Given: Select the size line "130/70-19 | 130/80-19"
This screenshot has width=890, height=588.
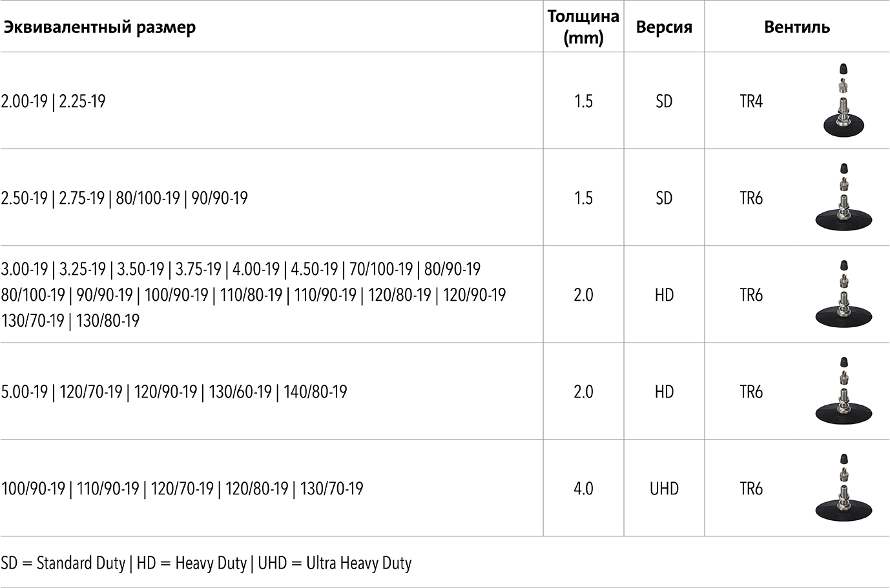Looking at the screenshot, I should pos(70,321).
